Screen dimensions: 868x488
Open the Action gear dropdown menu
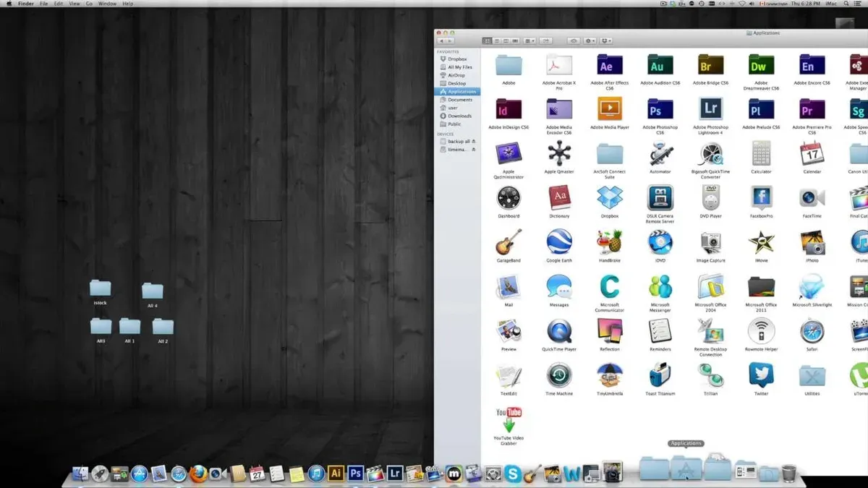[590, 41]
